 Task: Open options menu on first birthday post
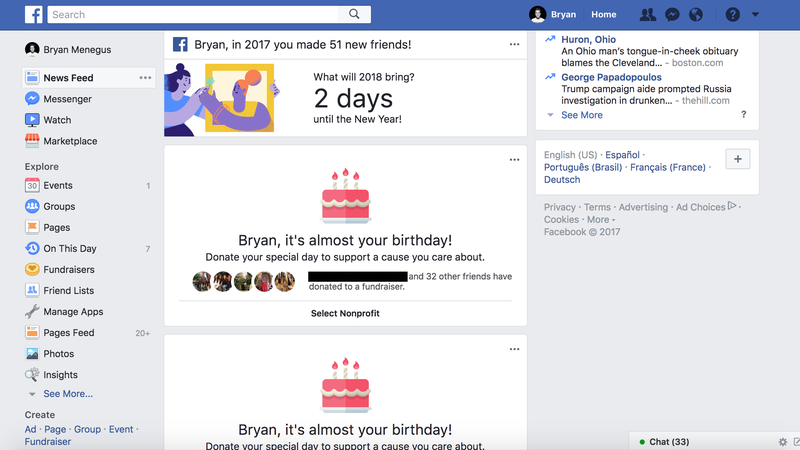[514, 160]
